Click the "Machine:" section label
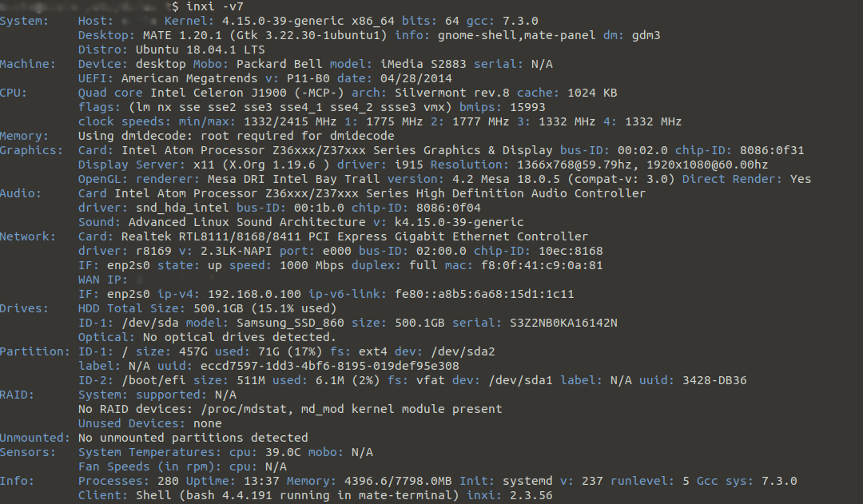The width and height of the screenshot is (863, 504). point(28,64)
